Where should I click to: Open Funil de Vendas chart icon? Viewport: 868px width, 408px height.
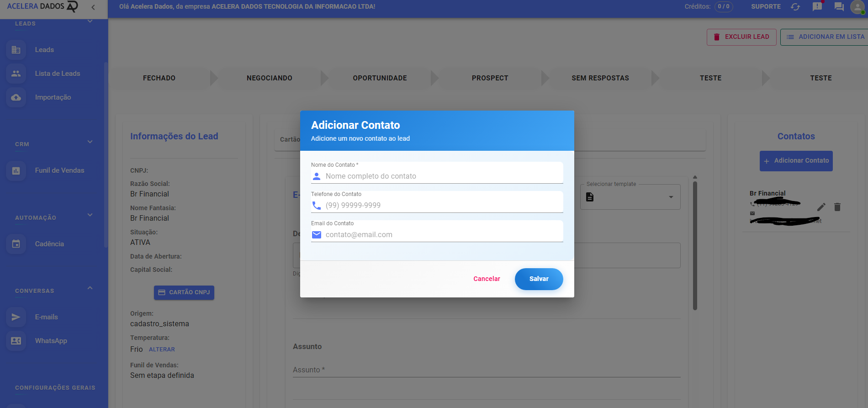16,170
